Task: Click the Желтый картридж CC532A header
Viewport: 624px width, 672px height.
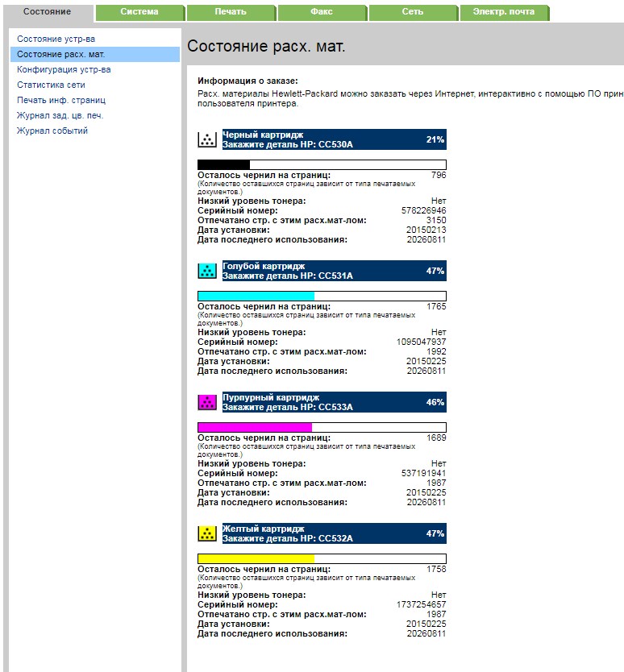Action: click(334, 533)
